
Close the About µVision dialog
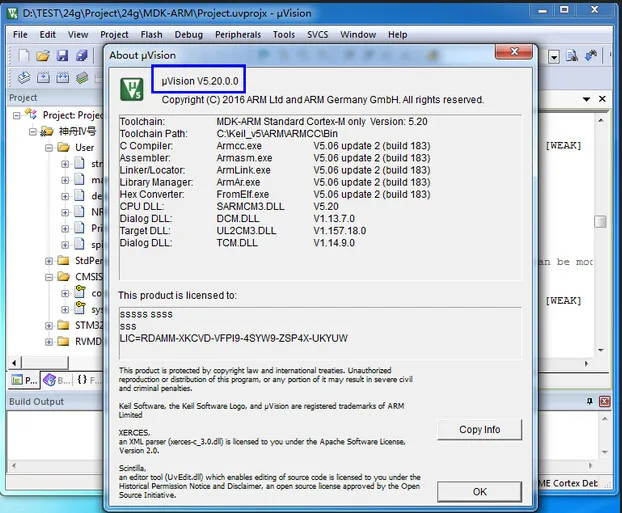[514, 52]
